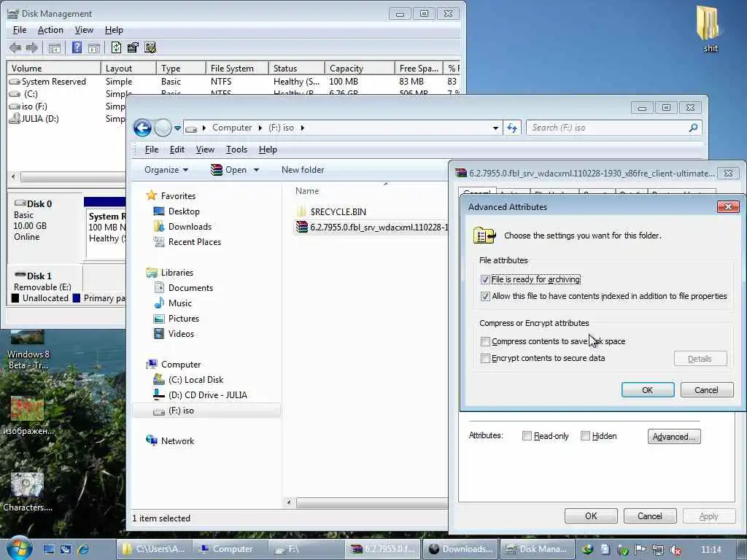Screen dimensions: 747x560
Task: Open the изображен... desktop image file
Action: click(28, 416)
